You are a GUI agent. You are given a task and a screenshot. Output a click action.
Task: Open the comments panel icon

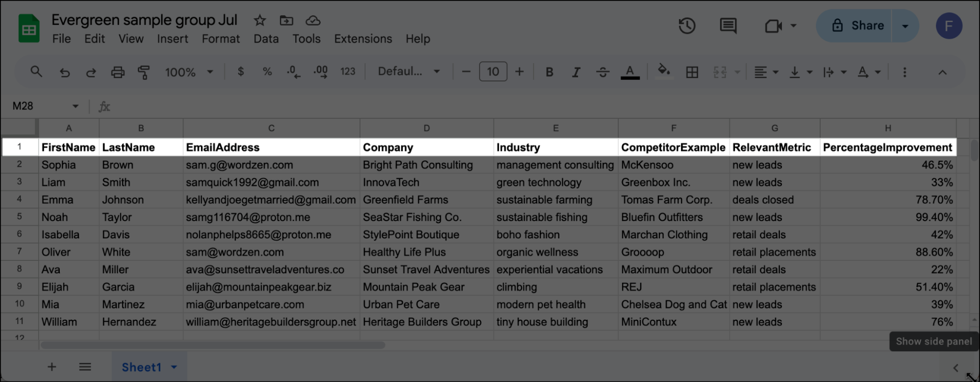728,25
